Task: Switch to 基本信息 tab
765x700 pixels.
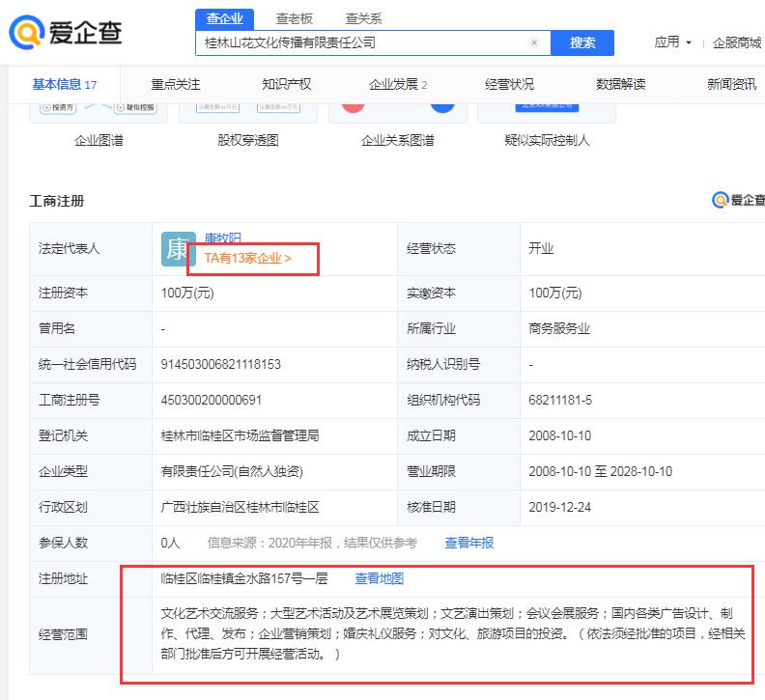Action: 65,84
